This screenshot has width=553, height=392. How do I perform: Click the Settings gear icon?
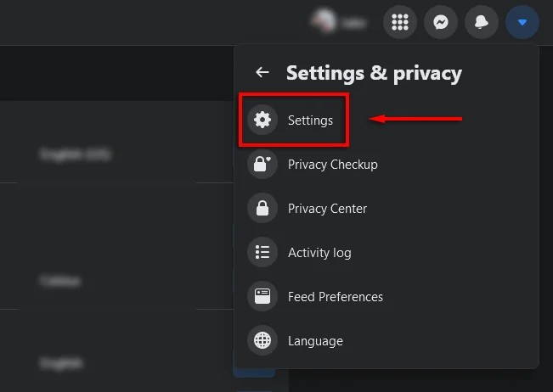click(x=262, y=120)
